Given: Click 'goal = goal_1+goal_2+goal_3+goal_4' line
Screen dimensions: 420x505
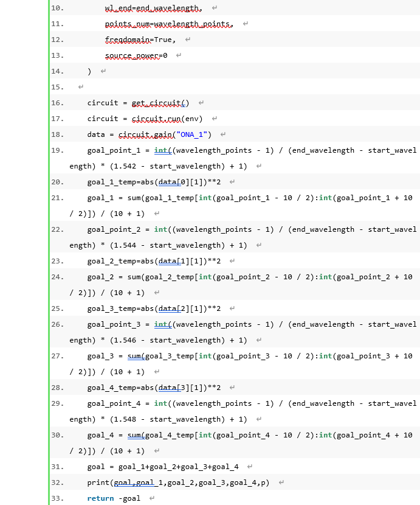Looking at the screenshot, I should point(163,467).
